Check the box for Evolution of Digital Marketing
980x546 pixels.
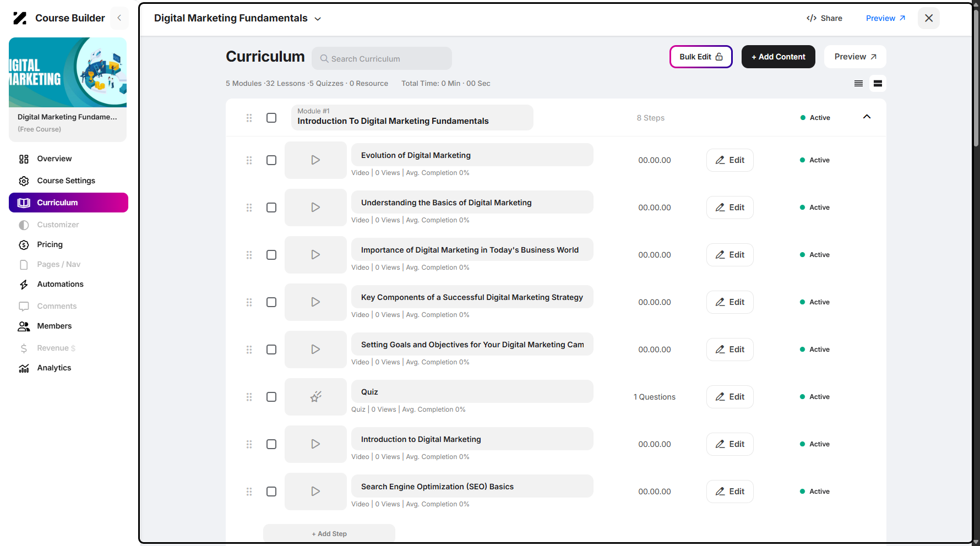pyautogui.click(x=271, y=160)
